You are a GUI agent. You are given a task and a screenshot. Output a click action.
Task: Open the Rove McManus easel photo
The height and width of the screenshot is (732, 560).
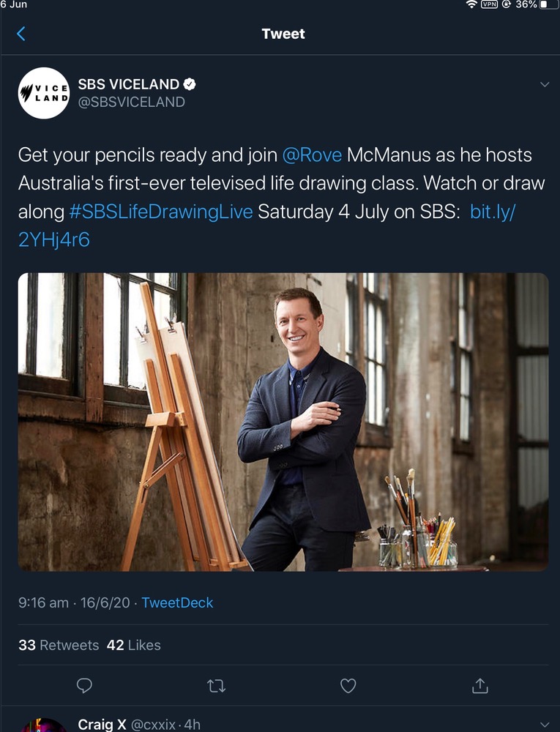tap(283, 422)
